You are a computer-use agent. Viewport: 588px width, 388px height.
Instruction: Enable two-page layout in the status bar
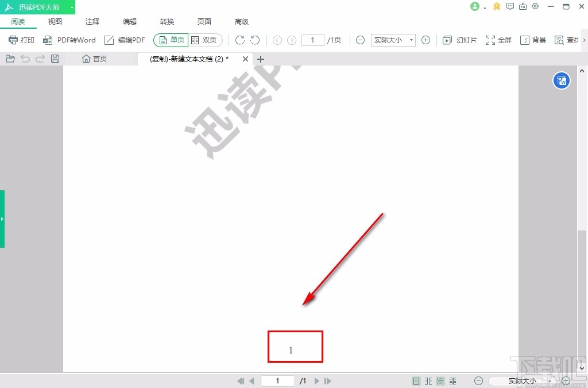(x=428, y=381)
